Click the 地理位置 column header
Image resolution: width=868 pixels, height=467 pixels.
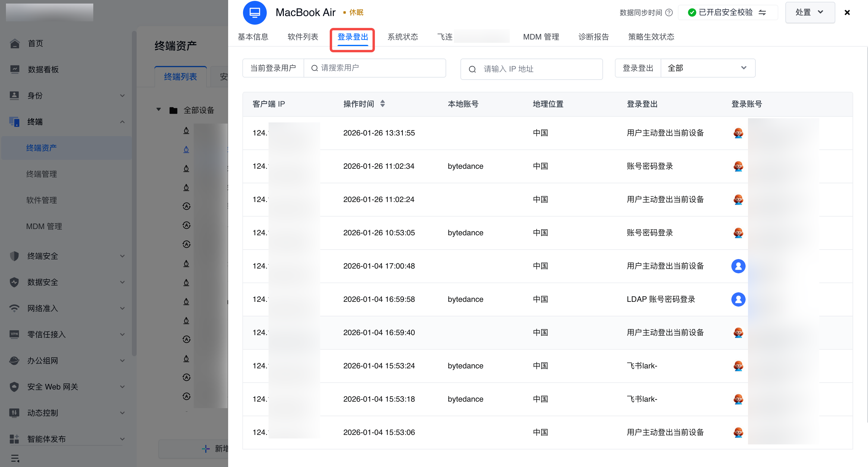(548, 104)
